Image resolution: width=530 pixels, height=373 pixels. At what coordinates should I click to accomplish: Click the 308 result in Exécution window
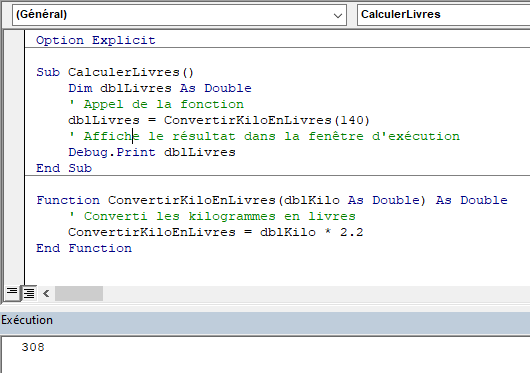(x=33, y=347)
